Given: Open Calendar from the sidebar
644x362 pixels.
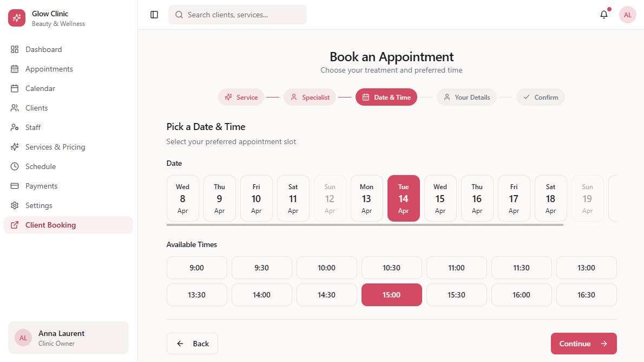Looking at the screenshot, I should point(40,88).
